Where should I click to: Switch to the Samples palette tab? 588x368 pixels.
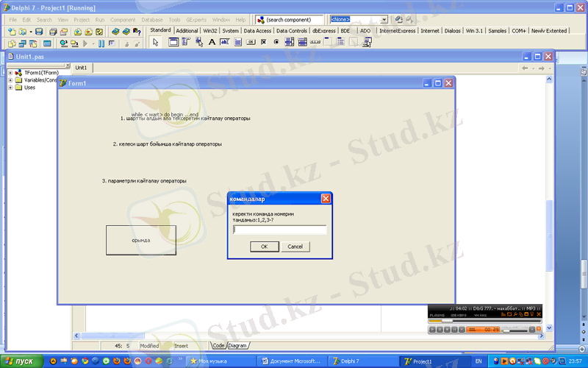coord(498,31)
